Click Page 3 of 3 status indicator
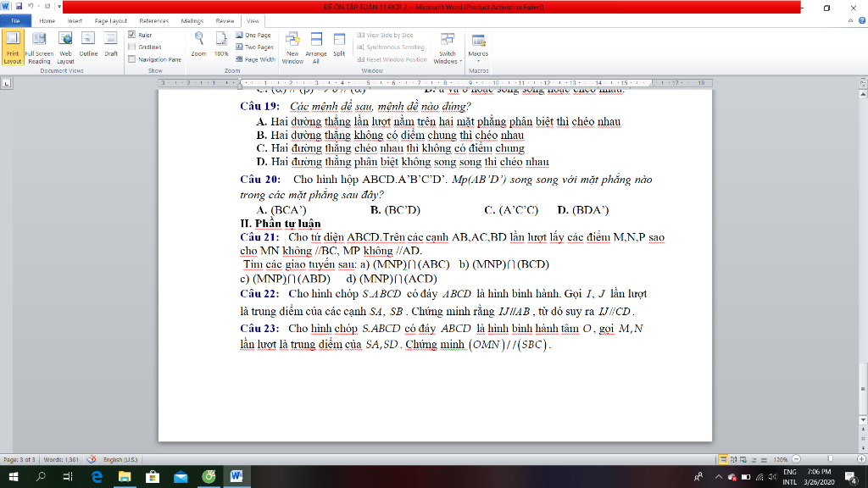The image size is (868, 488). (19, 459)
